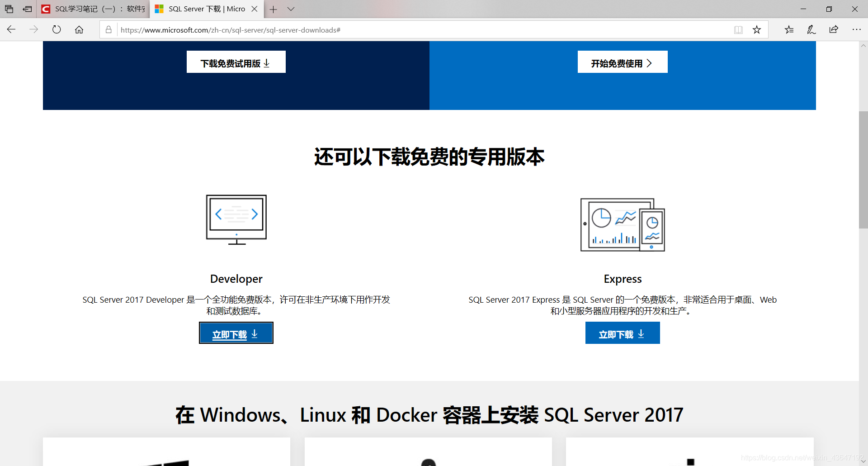Click the Express heading text

click(x=623, y=279)
